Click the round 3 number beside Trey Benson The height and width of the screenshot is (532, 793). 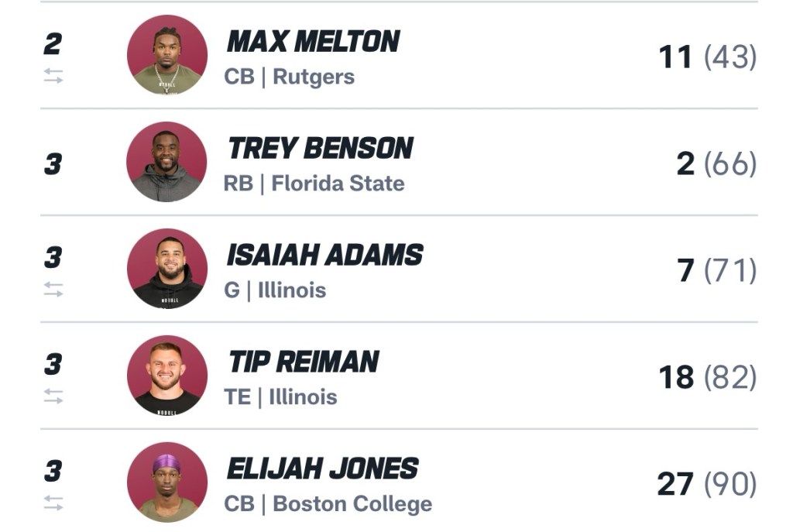[x=53, y=164]
